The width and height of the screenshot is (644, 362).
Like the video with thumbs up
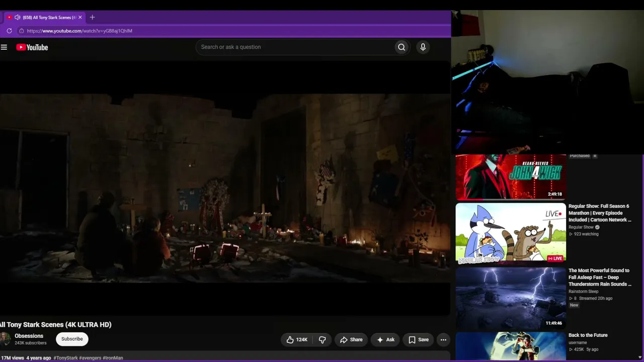click(296, 340)
